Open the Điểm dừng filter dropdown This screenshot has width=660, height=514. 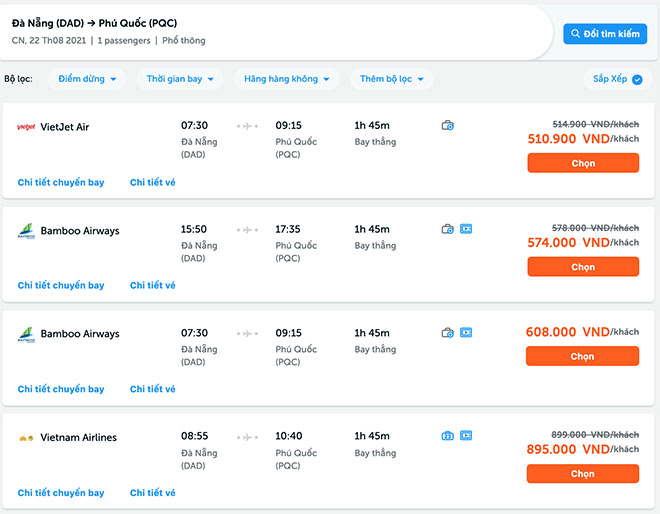[87, 79]
